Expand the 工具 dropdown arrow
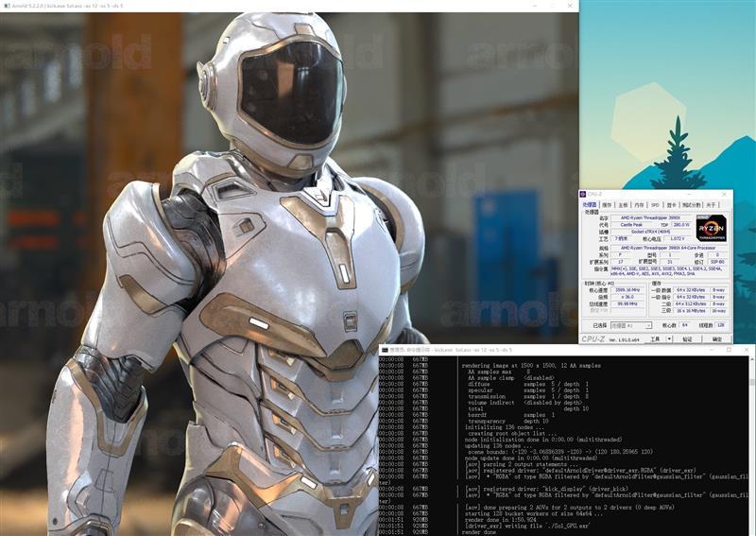756x536 pixels. click(669, 339)
